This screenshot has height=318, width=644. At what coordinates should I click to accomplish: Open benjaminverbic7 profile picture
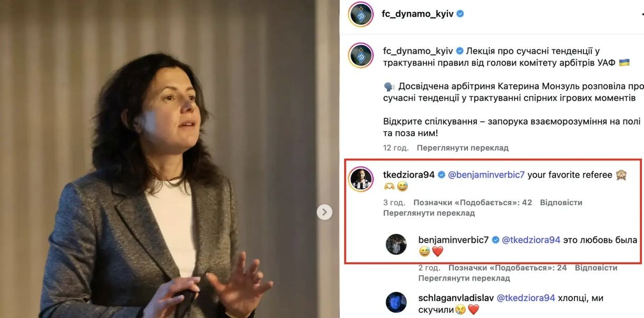tap(396, 244)
